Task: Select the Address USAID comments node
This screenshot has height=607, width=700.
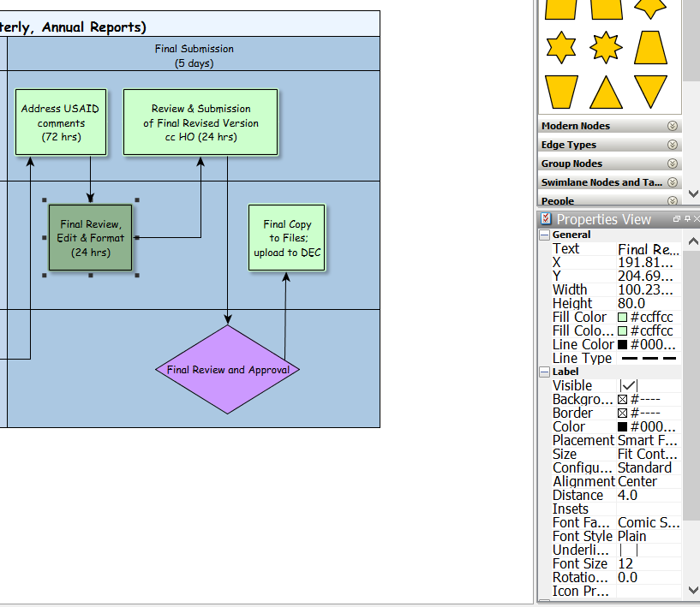Action: (61, 122)
